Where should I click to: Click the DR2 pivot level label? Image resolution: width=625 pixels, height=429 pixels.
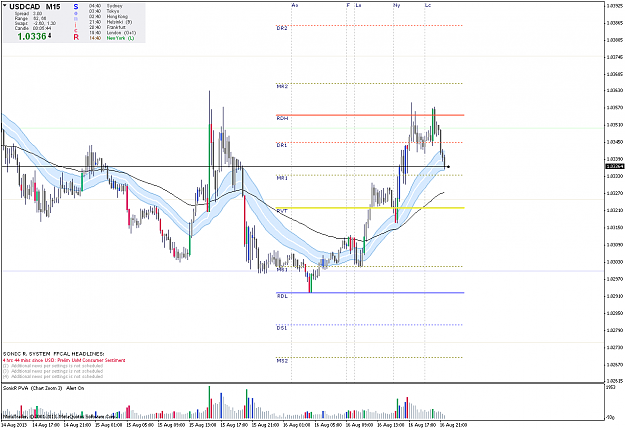(x=282, y=28)
